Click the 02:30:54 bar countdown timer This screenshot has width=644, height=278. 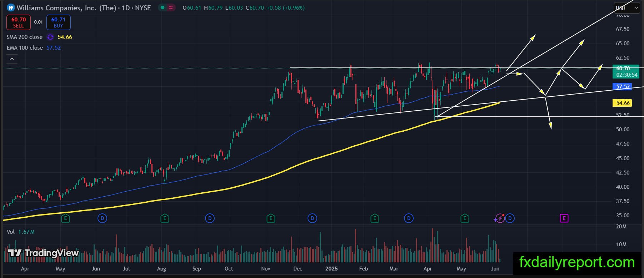point(627,75)
